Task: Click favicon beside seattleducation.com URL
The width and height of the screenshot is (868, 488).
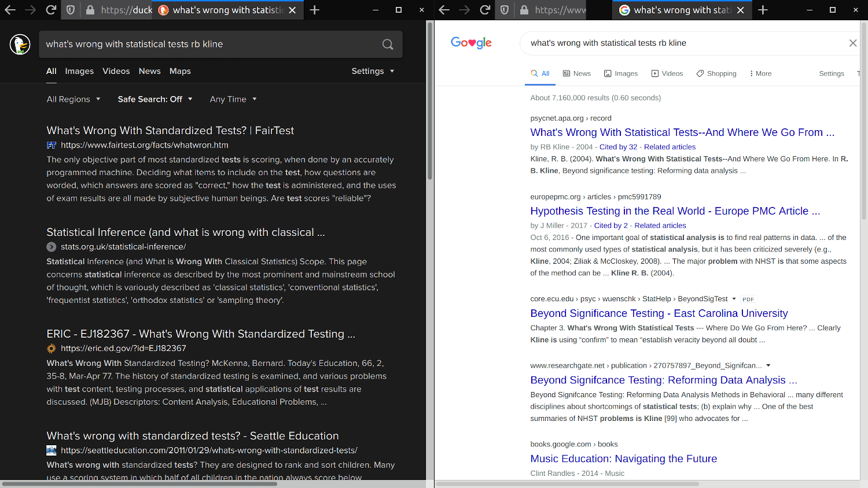Action: pyautogui.click(x=51, y=450)
